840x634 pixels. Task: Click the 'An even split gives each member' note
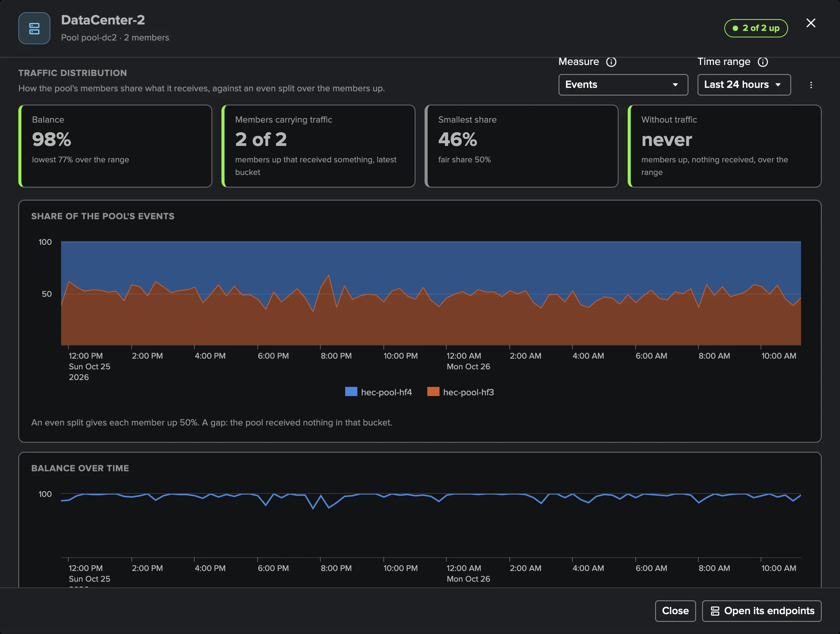212,422
